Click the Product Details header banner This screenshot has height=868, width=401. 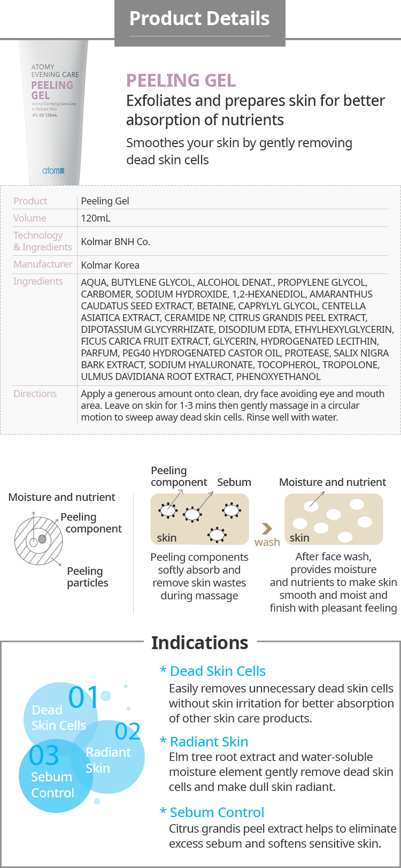click(199, 19)
